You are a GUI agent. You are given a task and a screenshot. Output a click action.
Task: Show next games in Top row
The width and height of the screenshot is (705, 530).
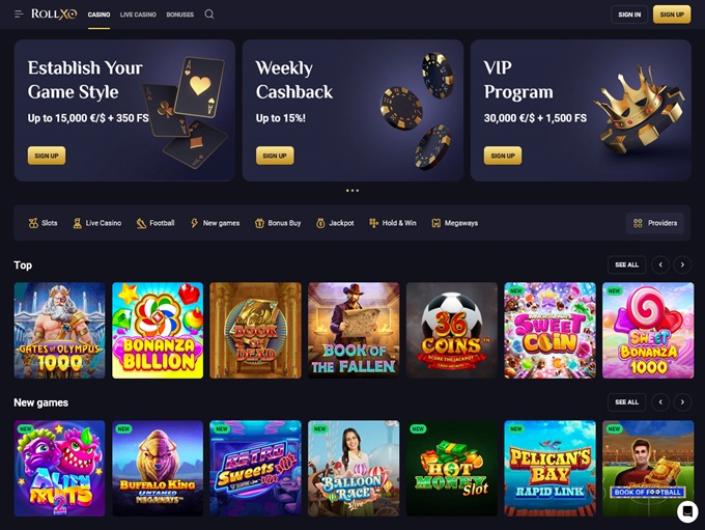click(x=683, y=265)
